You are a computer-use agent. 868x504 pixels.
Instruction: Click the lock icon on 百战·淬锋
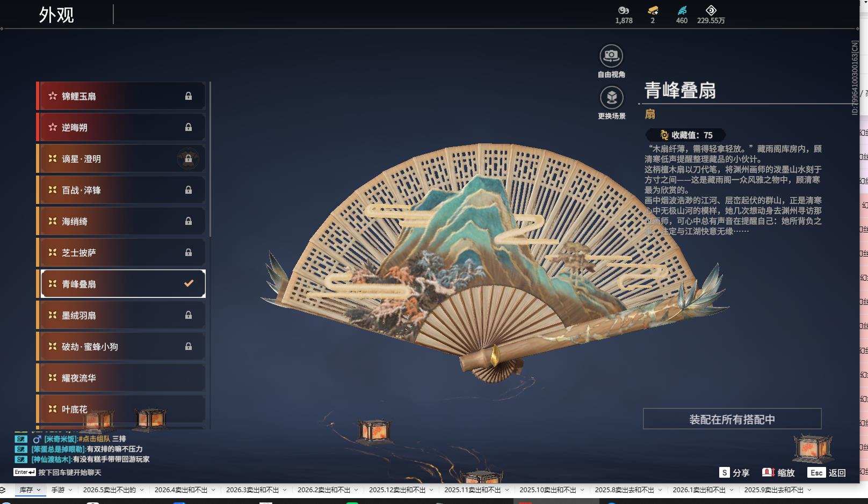click(189, 190)
